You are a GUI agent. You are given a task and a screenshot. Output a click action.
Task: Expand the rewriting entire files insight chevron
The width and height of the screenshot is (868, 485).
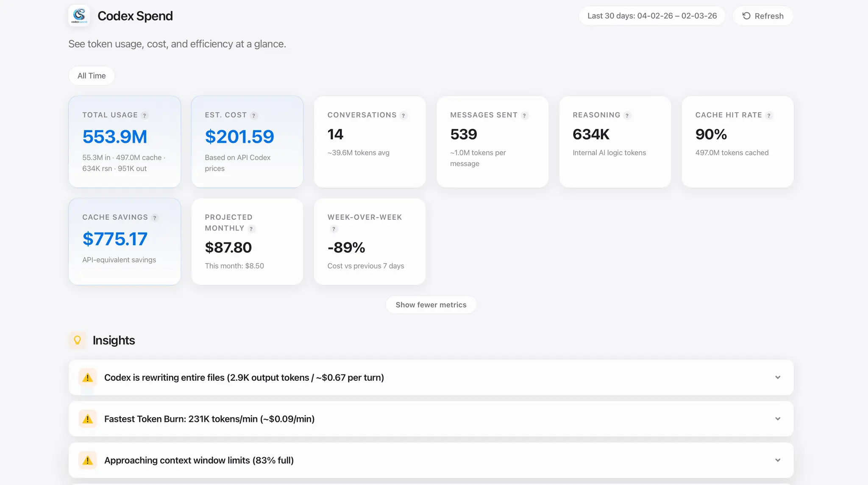778,377
